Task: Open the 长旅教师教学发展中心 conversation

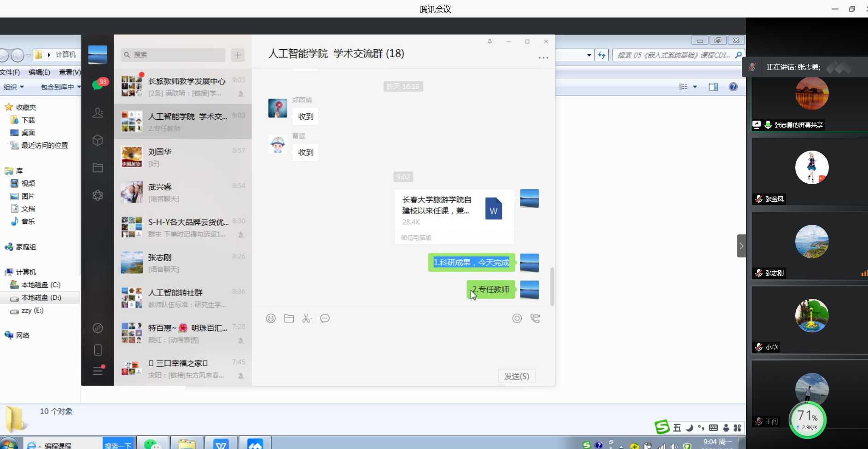Action: pos(183,86)
